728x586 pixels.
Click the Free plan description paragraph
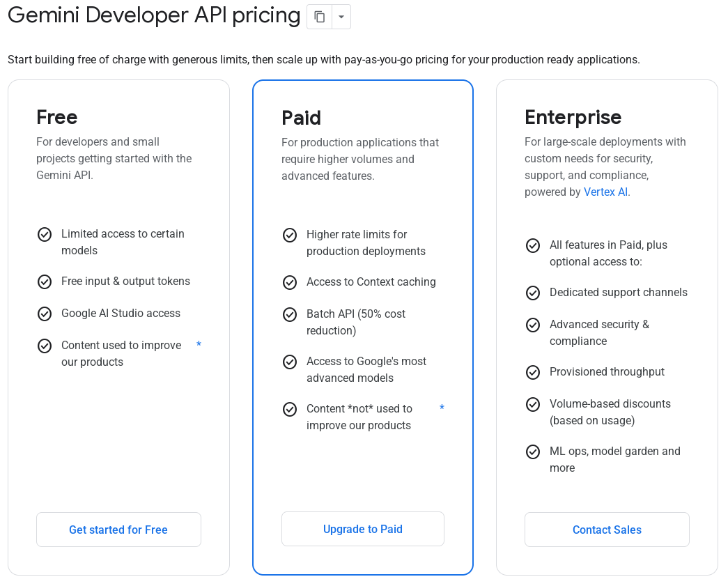point(114,158)
